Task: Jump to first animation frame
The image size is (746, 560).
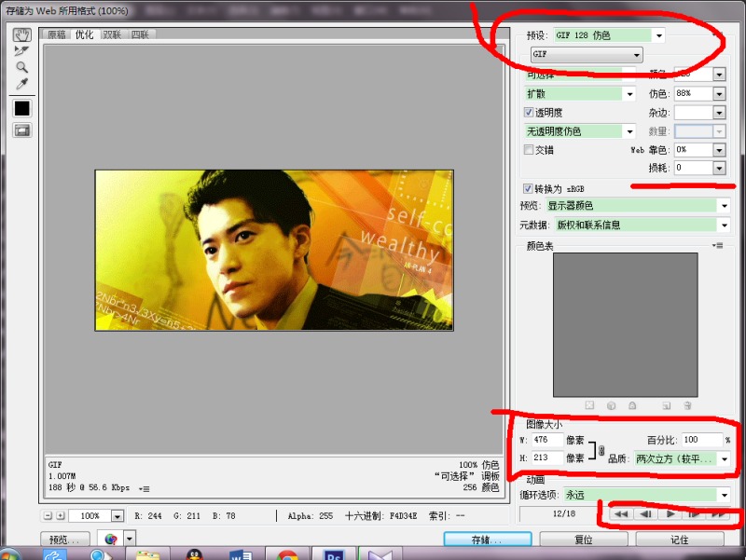Action: point(620,514)
